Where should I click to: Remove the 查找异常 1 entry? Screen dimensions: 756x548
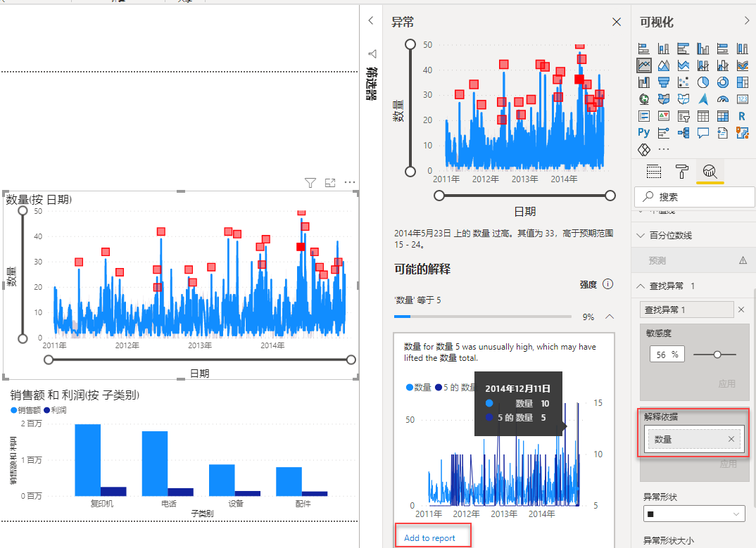(741, 310)
